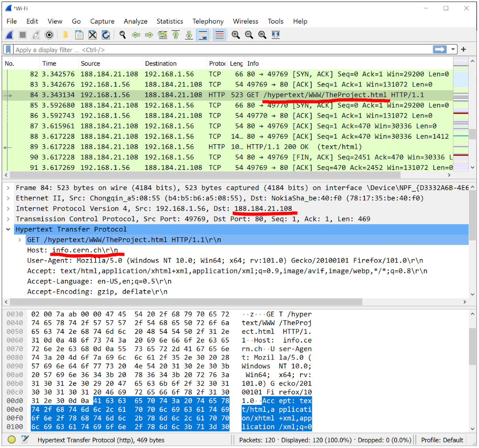Reload this capture file
The width and height of the screenshot is (479, 448).
coord(105,35)
